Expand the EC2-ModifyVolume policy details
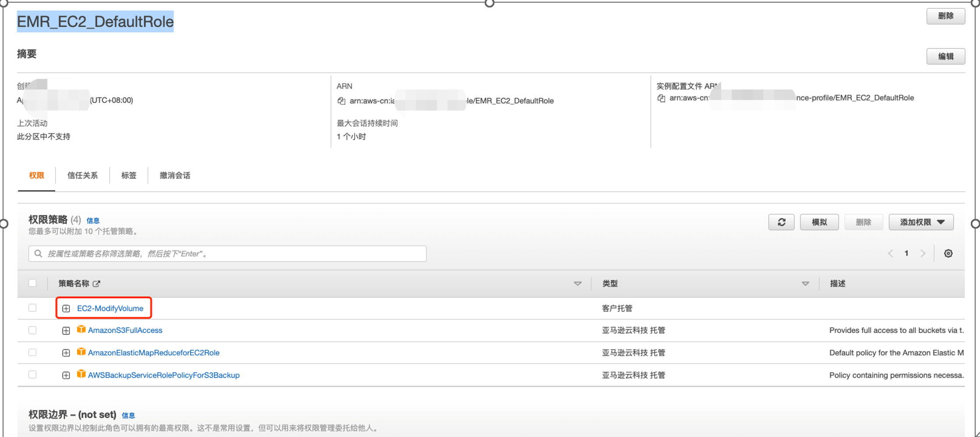This screenshot has width=980, height=437. [66, 308]
